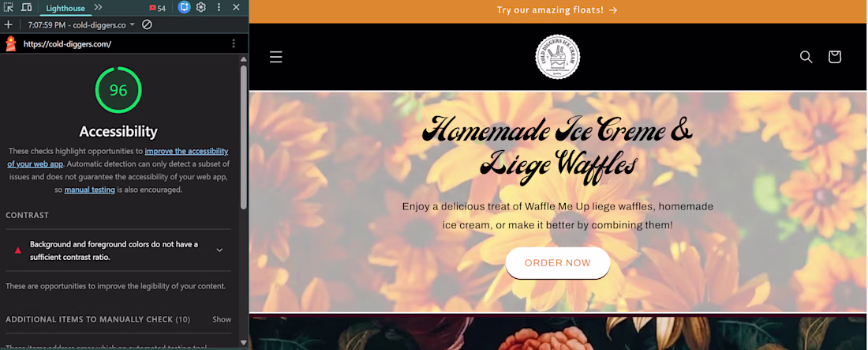Open the shopping cart icon
The height and width of the screenshot is (350, 868).
[835, 57]
